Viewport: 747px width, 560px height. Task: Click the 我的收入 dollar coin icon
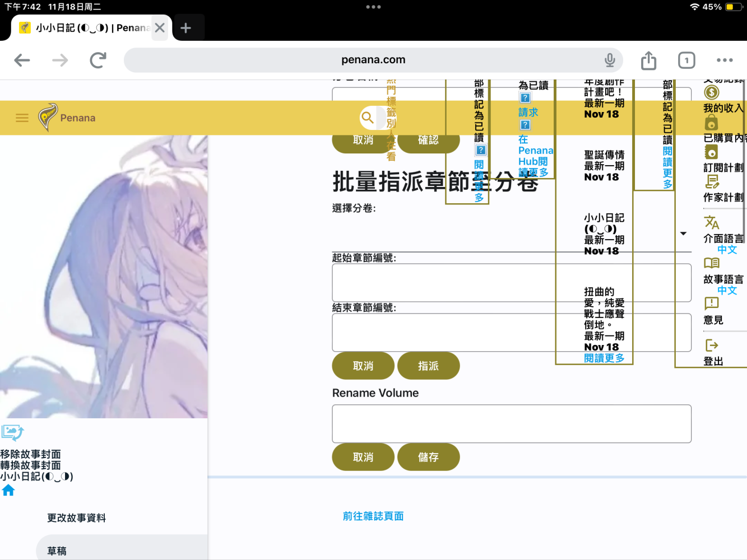(x=711, y=92)
